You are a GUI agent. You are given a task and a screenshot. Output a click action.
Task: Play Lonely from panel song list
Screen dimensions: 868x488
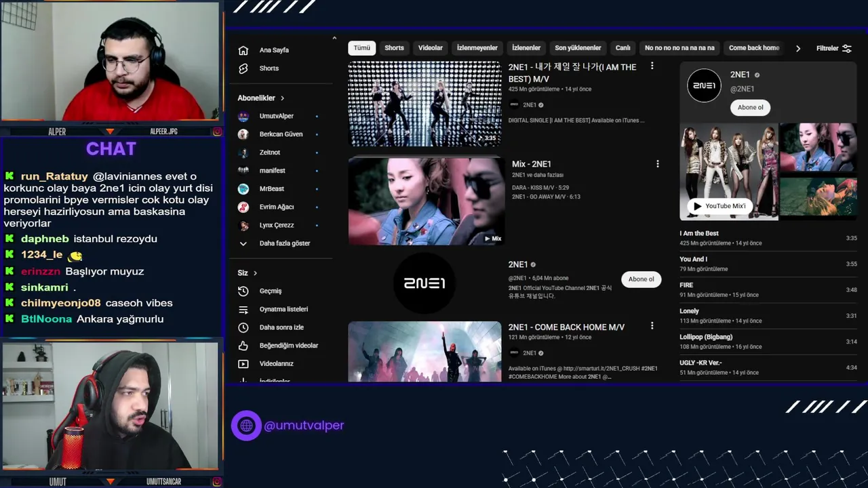coord(768,316)
